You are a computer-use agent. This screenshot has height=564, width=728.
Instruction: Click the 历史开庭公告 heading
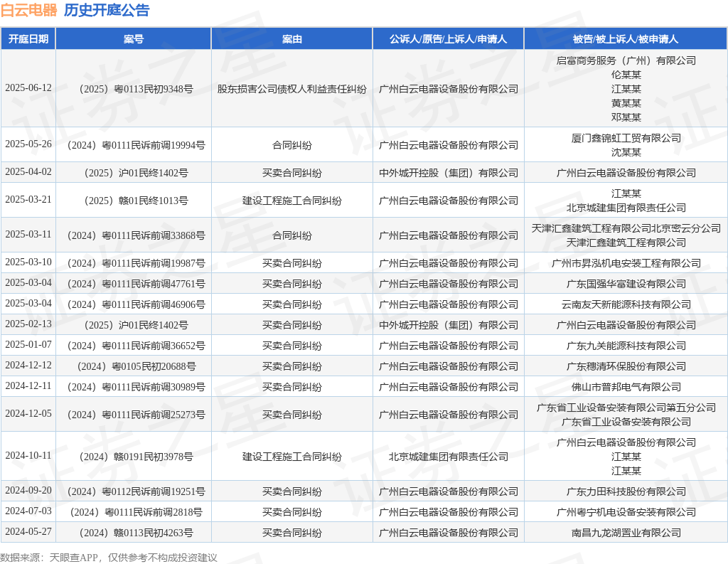click(107, 10)
